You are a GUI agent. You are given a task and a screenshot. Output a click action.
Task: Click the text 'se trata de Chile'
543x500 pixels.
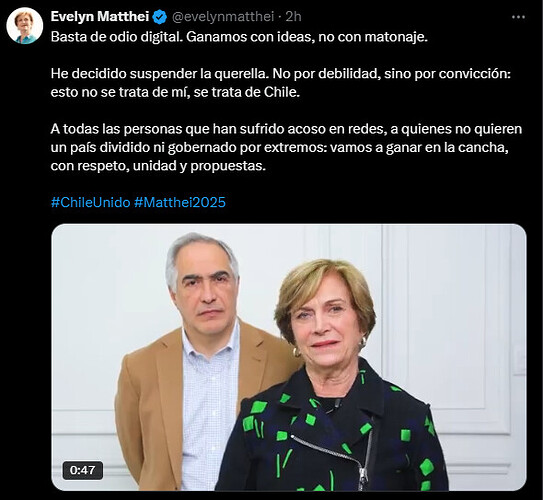(x=247, y=92)
